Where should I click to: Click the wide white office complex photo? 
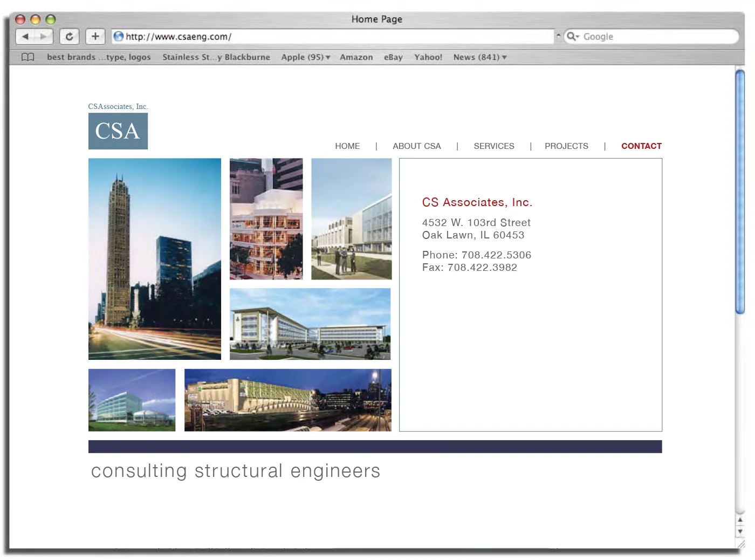tap(310, 324)
